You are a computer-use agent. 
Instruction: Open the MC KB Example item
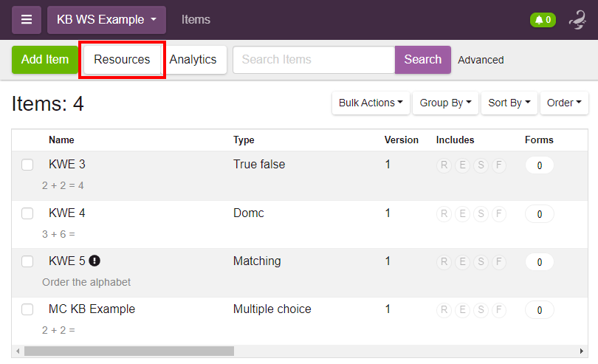coord(92,309)
